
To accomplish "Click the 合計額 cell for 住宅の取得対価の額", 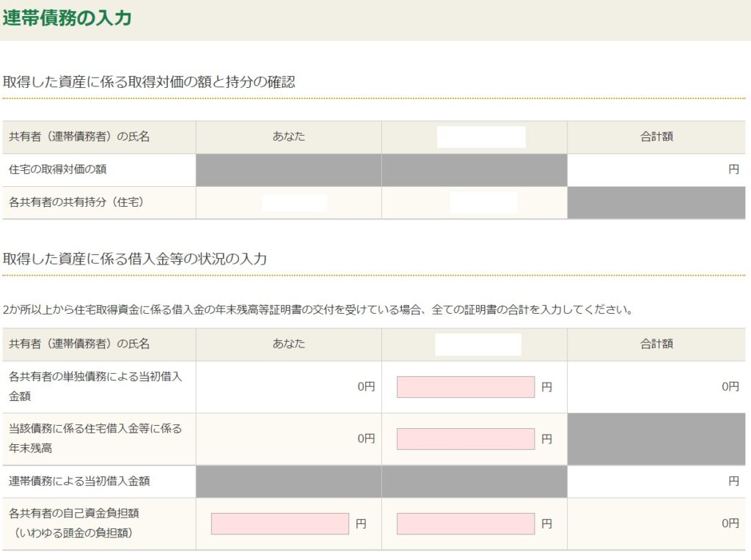I will (656, 169).
